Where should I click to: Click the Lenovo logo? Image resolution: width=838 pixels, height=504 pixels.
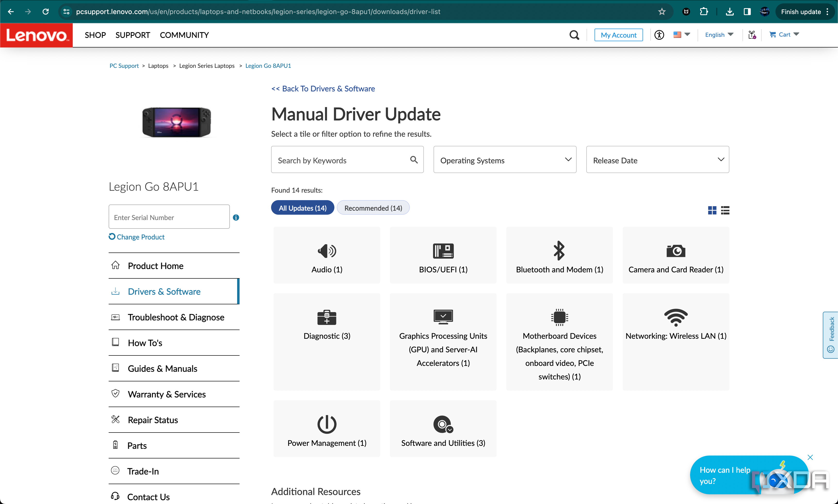click(x=36, y=35)
